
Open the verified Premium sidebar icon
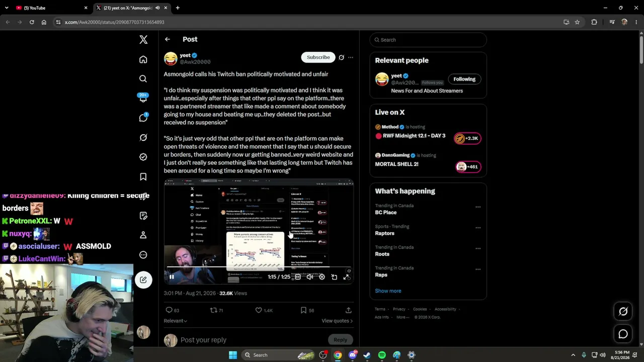143,157
